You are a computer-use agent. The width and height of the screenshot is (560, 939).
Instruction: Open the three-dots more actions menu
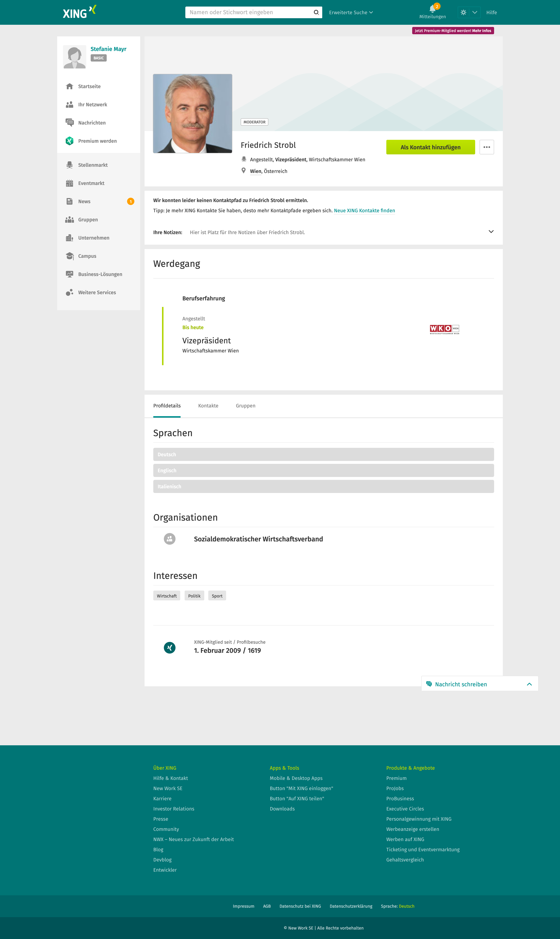[x=487, y=147]
